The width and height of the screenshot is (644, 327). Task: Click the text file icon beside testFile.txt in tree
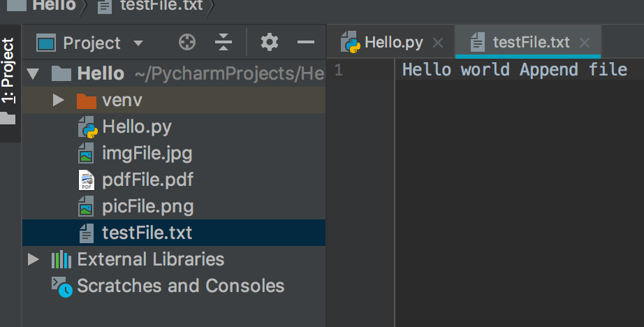coord(86,233)
